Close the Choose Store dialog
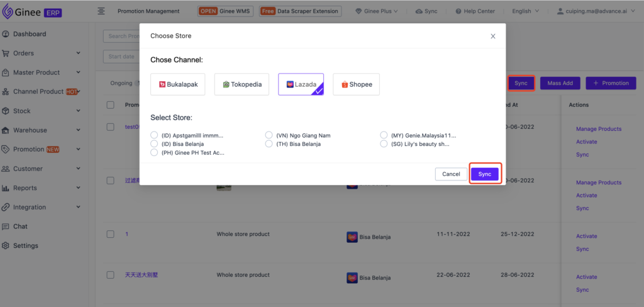Image resolution: width=644 pixels, height=307 pixels. point(493,36)
